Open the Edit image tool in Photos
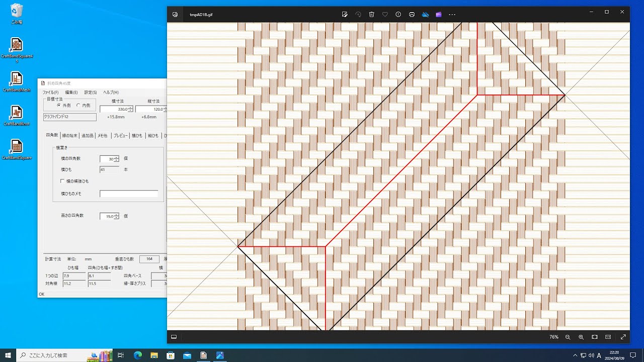Viewport: 644px width, 362px height. [x=345, y=15]
